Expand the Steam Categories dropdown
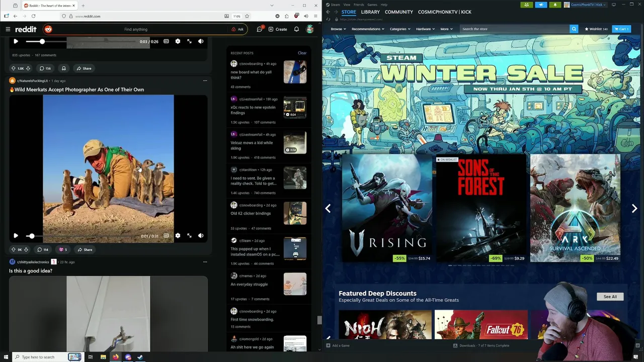The width and height of the screenshot is (644, 362). pos(400,29)
